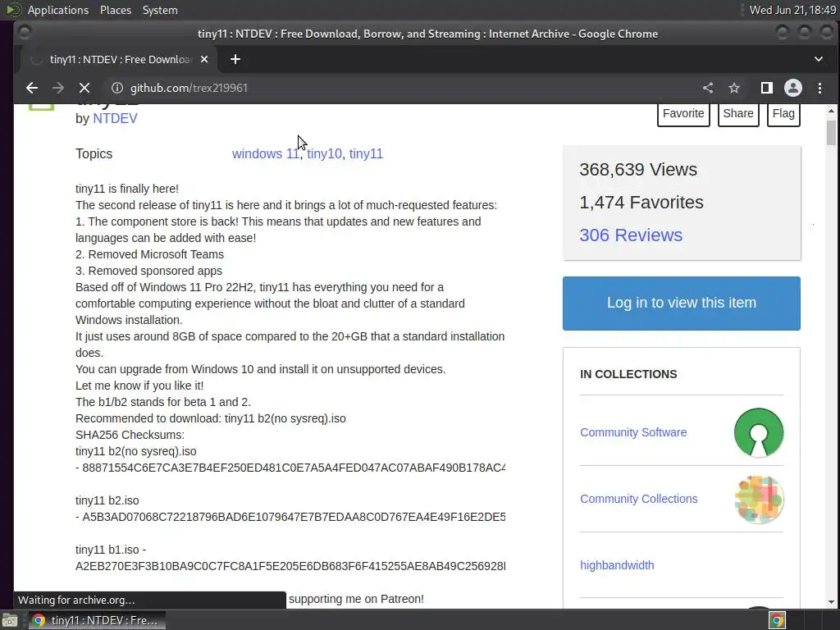Open the highbandwidth collection link

click(617, 565)
